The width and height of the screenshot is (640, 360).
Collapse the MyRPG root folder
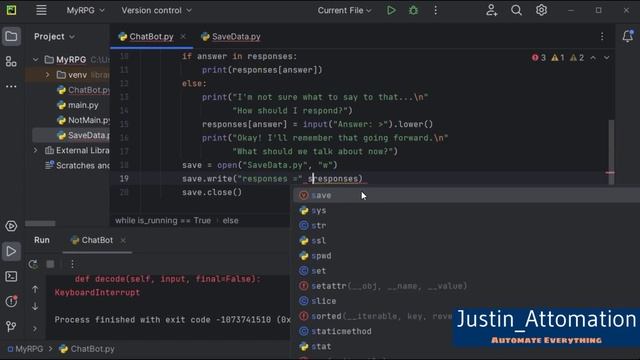36,60
